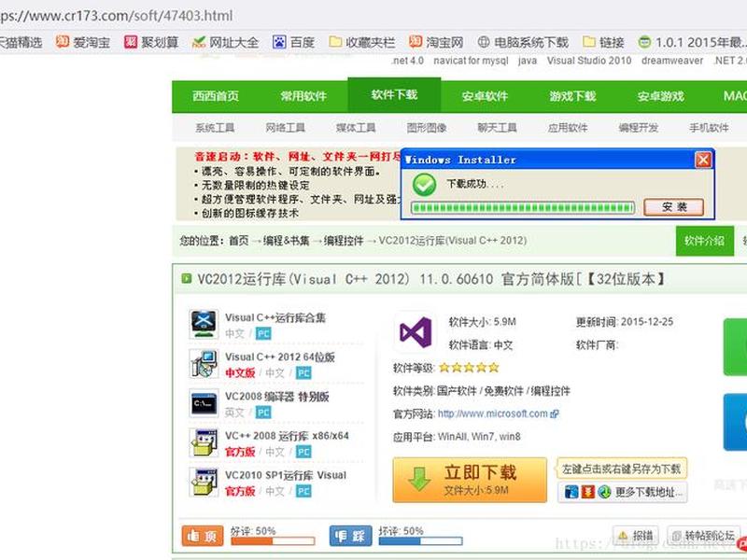Select the 软件下载 navigation tab
747x560 pixels.
[394, 95]
